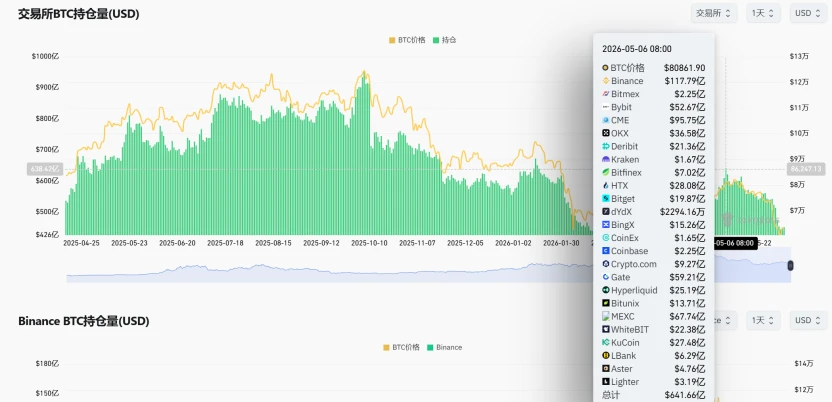This screenshot has width=832, height=402.
Task: Open the USD currency dropdown on top chart
Action: coord(808,13)
